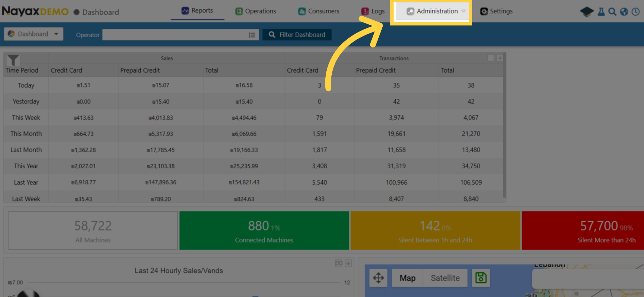Open the Dashboard dropdown selector
644x297 pixels.
click(34, 34)
